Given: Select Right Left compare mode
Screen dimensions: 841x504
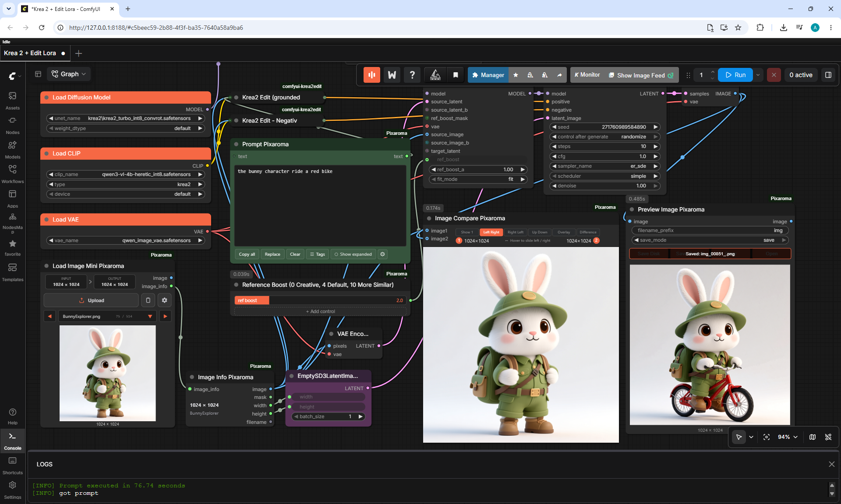Looking at the screenshot, I should [515, 232].
